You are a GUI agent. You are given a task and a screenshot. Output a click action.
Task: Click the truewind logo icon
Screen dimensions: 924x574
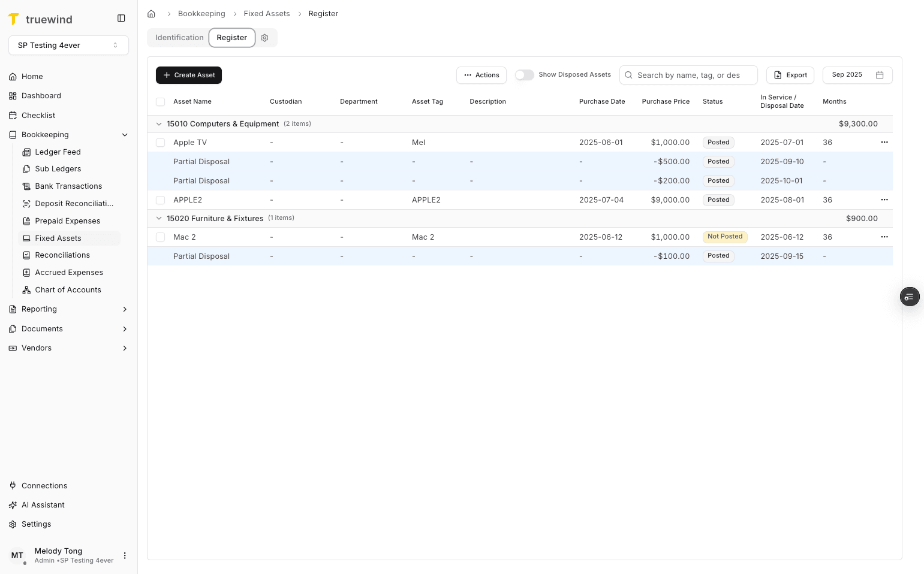tap(13, 19)
